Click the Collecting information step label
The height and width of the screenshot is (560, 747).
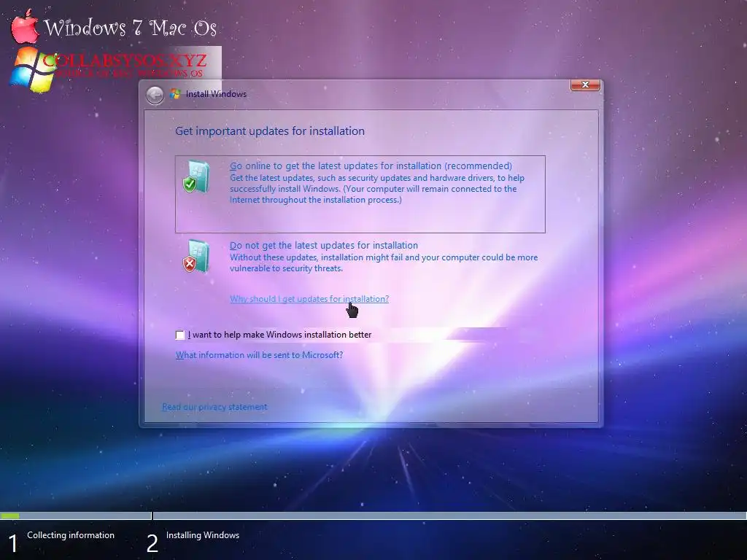(71, 535)
